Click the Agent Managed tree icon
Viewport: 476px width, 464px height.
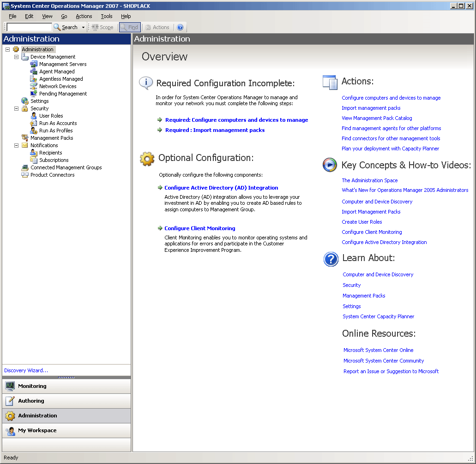[x=33, y=71]
